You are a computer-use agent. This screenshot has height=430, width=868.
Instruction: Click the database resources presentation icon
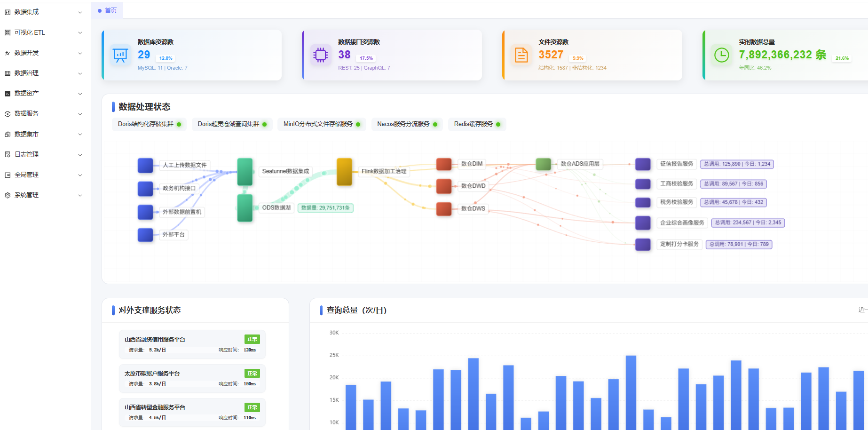pos(120,55)
